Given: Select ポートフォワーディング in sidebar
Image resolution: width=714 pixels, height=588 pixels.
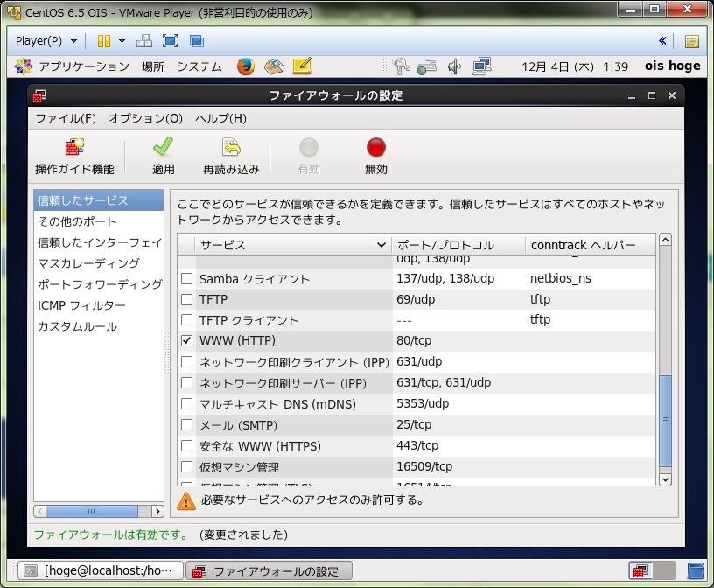Looking at the screenshot, I should 99,284.
